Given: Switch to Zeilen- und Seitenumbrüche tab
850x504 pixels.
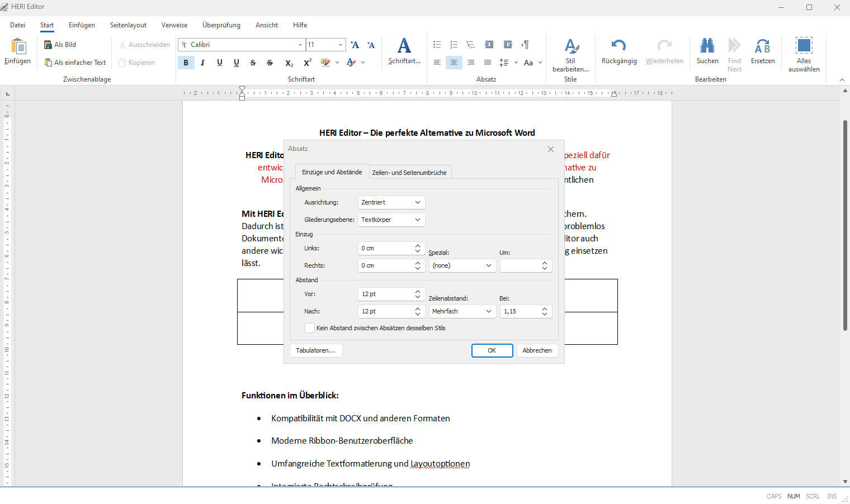Looking at the screenshot, I should [409, 173].
